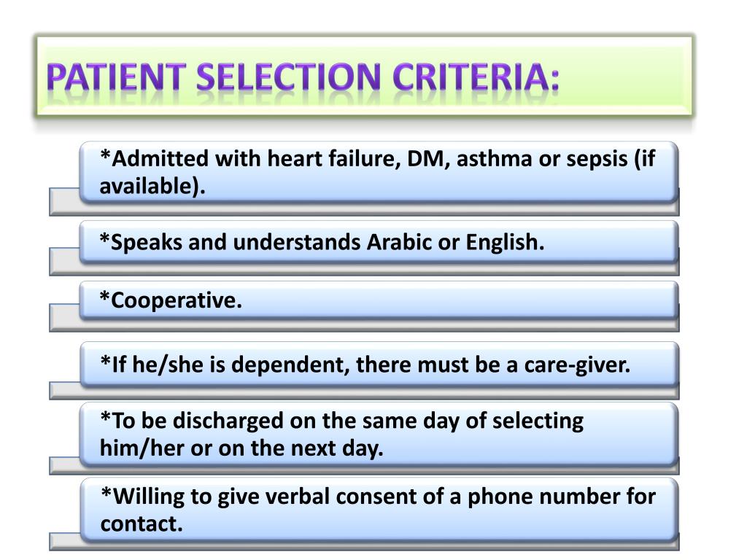
Task: Click the word 'CRITERIA:' in the title
Action: [x=476, y=77]
